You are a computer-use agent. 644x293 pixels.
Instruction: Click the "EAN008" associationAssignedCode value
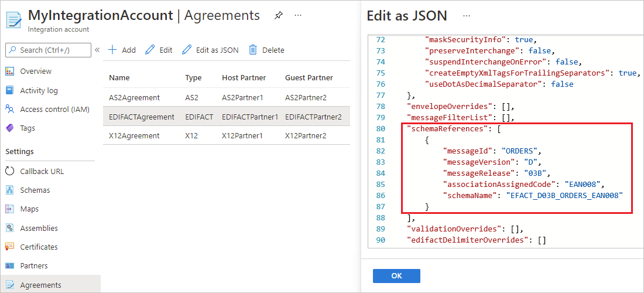(x=581, y=183)
